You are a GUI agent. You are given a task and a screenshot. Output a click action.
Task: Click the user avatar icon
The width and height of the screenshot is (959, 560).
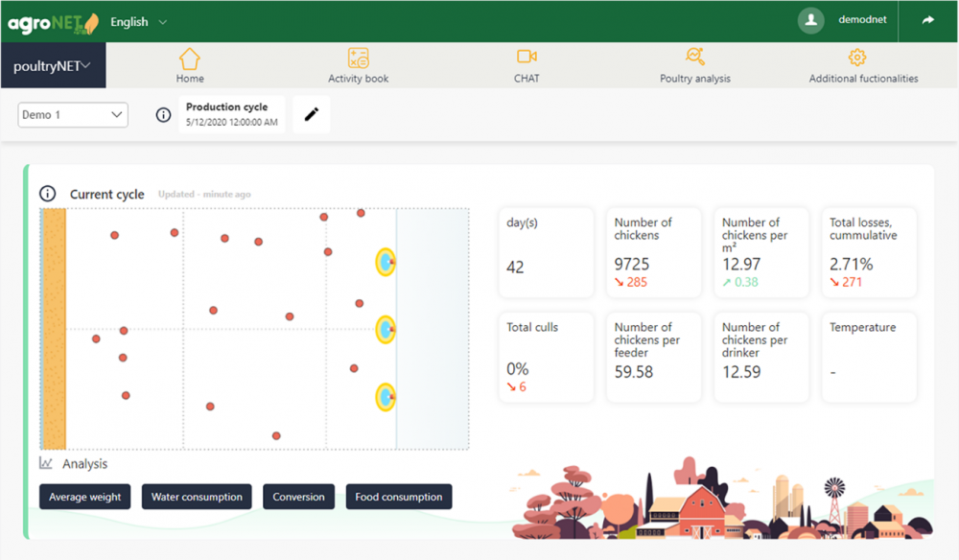click(x=811, y=21)
